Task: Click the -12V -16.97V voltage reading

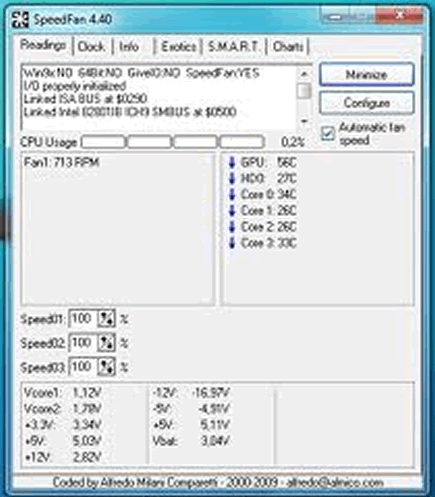Action: [x=191, y=393]
